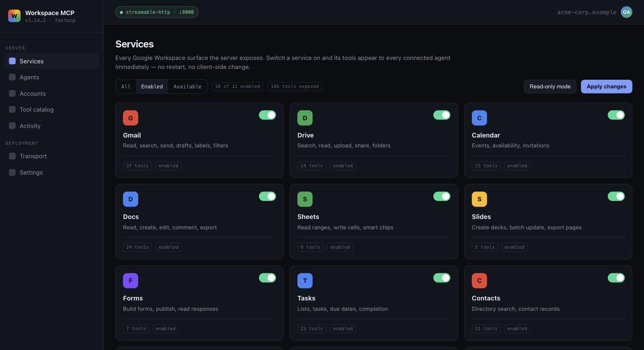
Task: Click the Agents sidebar square icon
Action: (13, 77)
